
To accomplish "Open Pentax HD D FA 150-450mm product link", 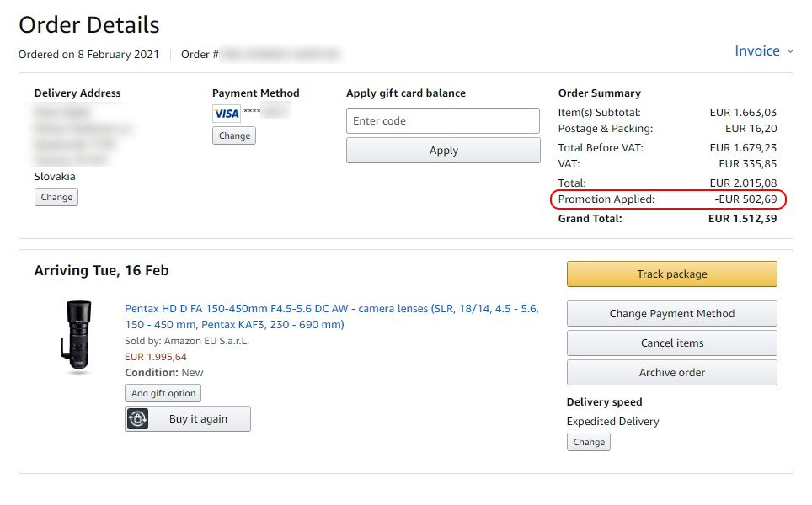I will coord(331,316).
